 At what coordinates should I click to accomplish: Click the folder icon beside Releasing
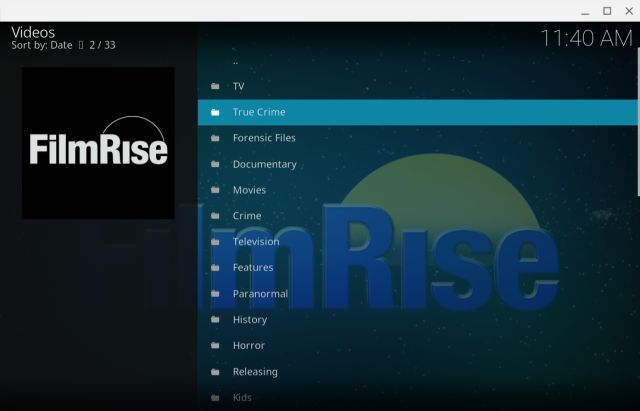pyautogui.click(x=215, y=372)
